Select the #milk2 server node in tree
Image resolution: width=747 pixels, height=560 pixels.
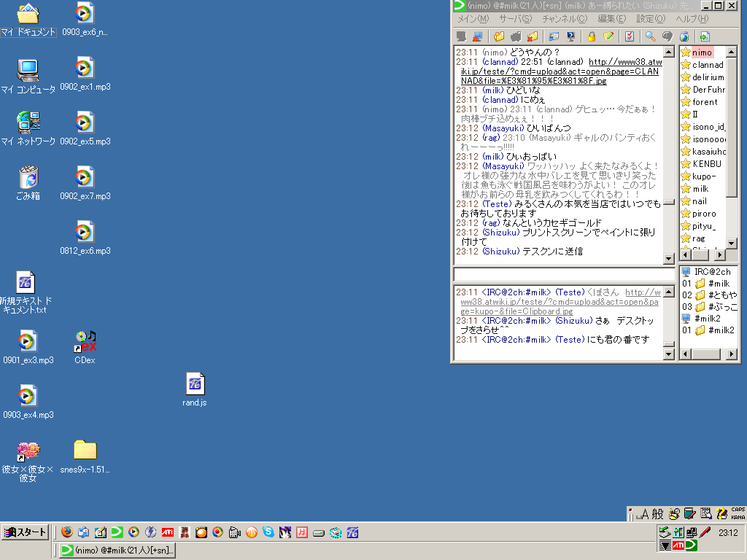pyautogui.click(x=707, y=319)
